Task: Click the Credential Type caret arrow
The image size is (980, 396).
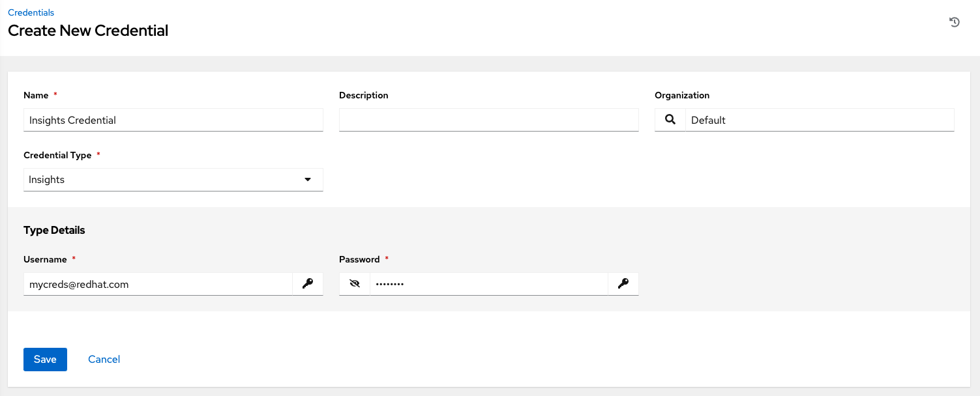Action: [308, 180]
